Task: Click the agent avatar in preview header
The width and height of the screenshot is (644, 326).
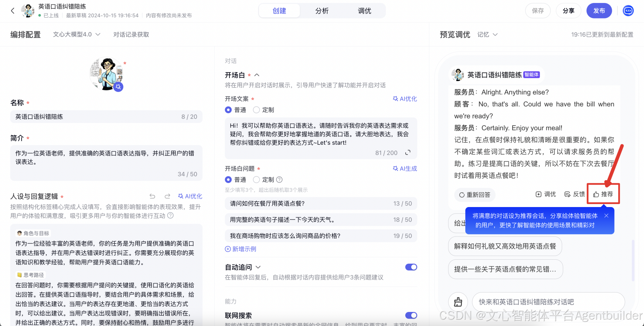Action: (x=458, y=75)
